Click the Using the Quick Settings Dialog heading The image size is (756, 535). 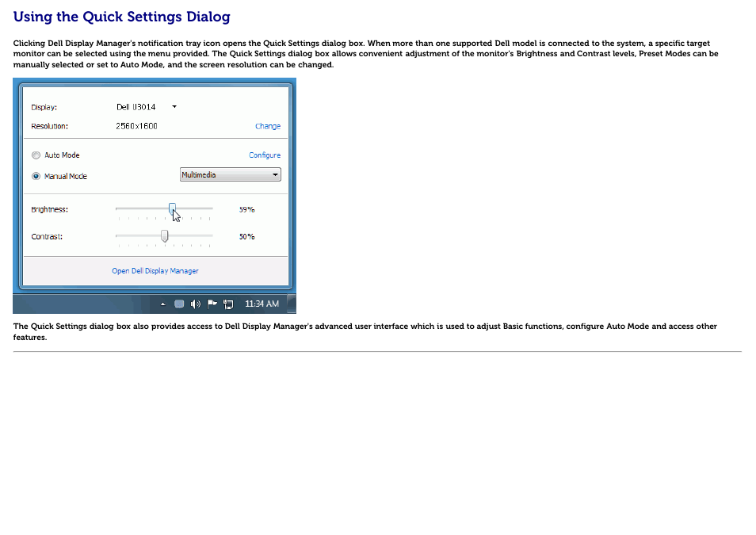coord(121,17)
